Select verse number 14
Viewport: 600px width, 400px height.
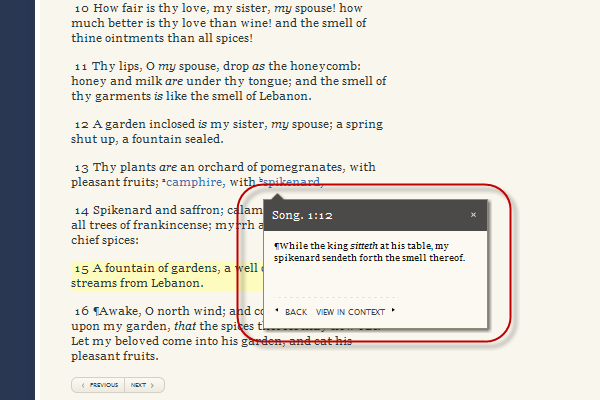pyautogui.click(x=80, y=211)
